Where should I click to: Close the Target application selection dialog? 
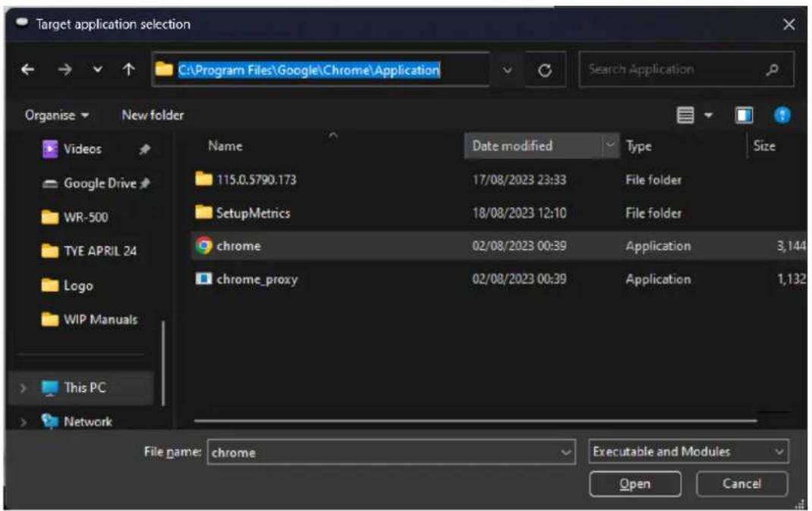coord(788,24)
